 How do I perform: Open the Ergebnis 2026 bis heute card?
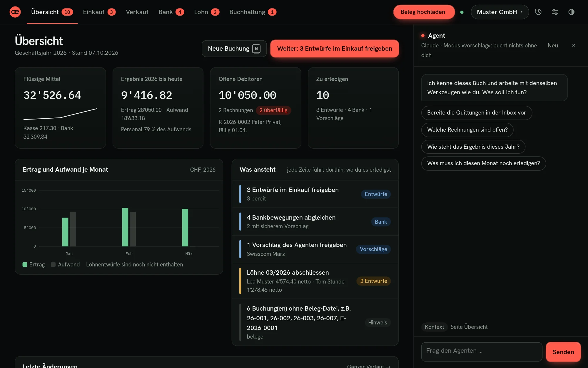pos(158,108)
